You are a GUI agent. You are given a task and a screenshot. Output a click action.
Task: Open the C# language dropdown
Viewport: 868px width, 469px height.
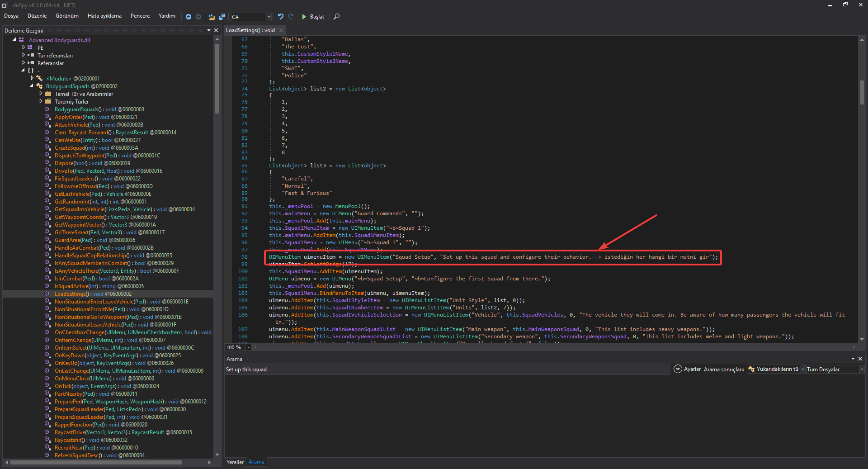tap(269, 17)
